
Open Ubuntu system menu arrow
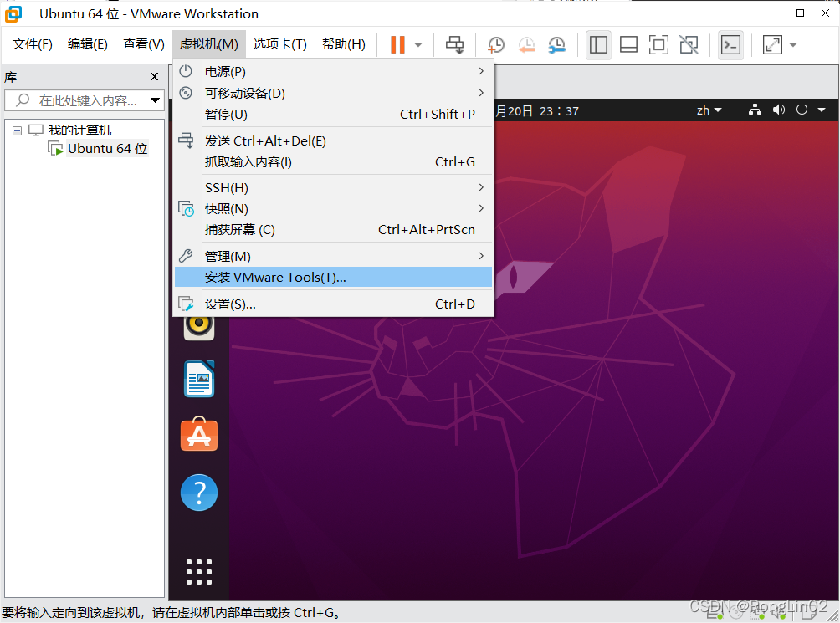coord(822,110)
